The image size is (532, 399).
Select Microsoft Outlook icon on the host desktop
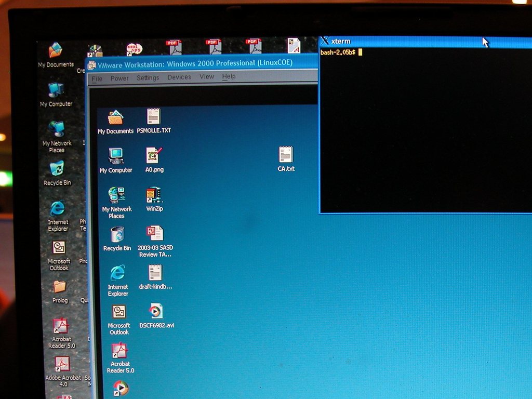click(59, 247)
